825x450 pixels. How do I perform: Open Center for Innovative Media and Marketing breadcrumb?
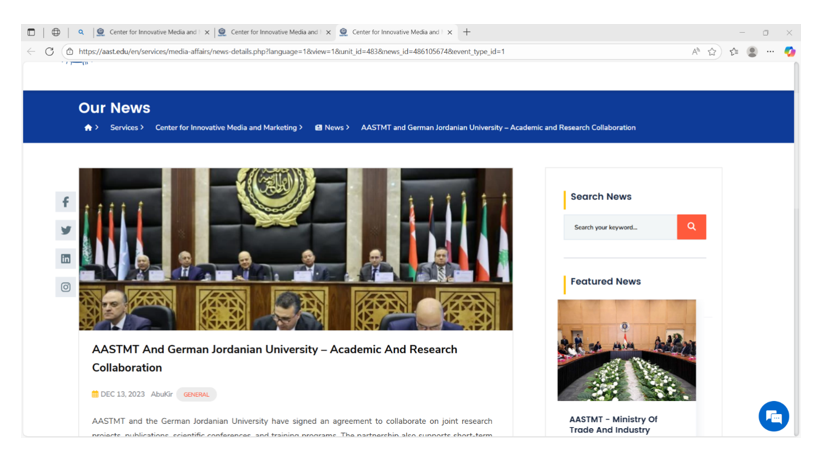coord(226,128)
